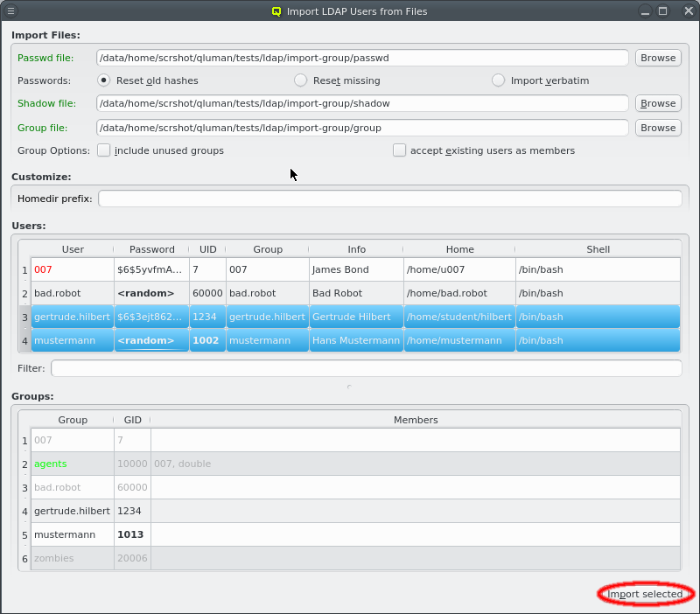Select user row number 2 header
This screenshot has height=614, width=700.
(x=25, y=294)
